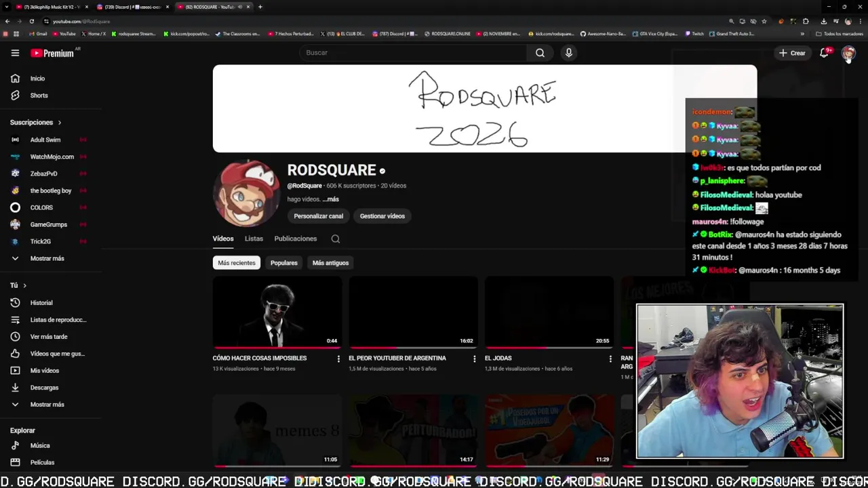Open options menu for EL PEOR YOUTUBER DE ARGENTINA

(475, 359)
